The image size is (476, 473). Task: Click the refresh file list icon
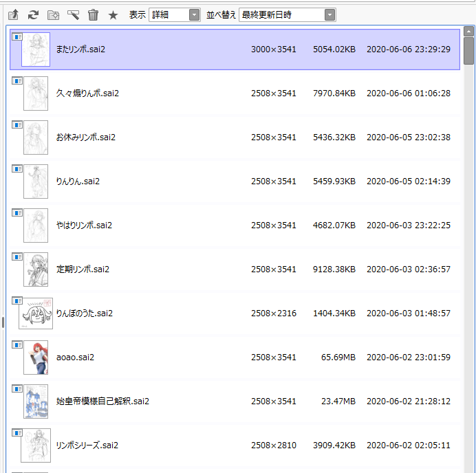(x=32, y=14)
